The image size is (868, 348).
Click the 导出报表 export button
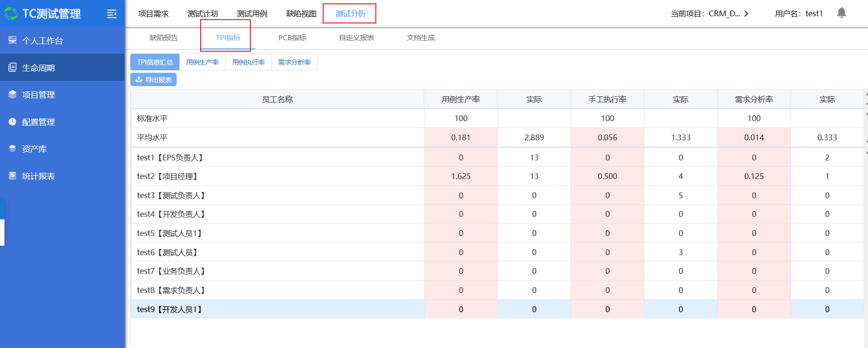[153, 79]
